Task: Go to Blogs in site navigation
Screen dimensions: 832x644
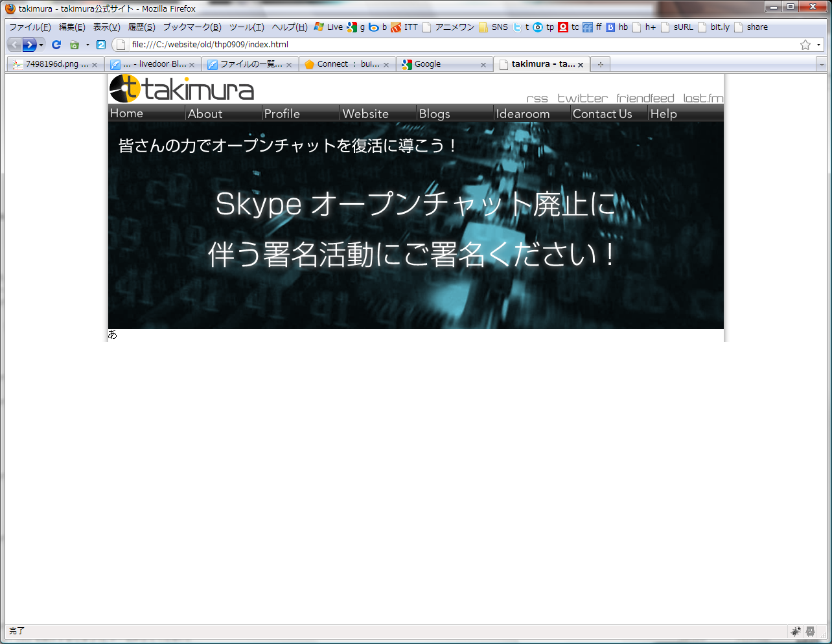Action: (455, 113)
